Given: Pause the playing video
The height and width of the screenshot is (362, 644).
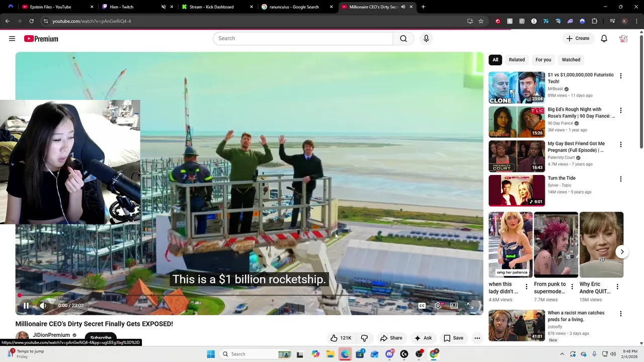Looking at the screenshot, I should [x=26, y=305].
